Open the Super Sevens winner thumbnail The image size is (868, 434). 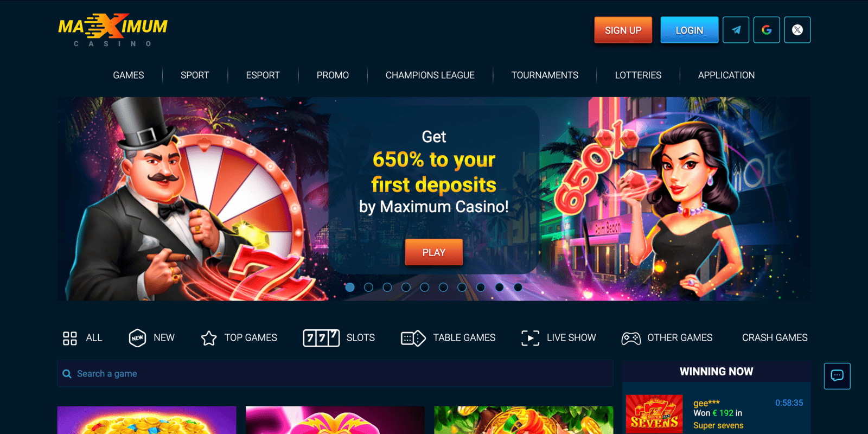pyautogui.click(x=654, y=414)
